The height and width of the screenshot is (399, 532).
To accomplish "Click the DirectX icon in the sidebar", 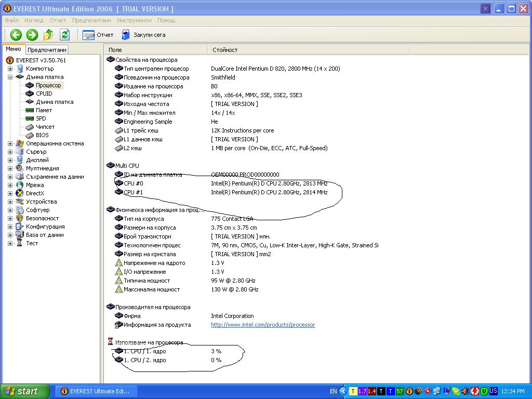I will 20,193.
